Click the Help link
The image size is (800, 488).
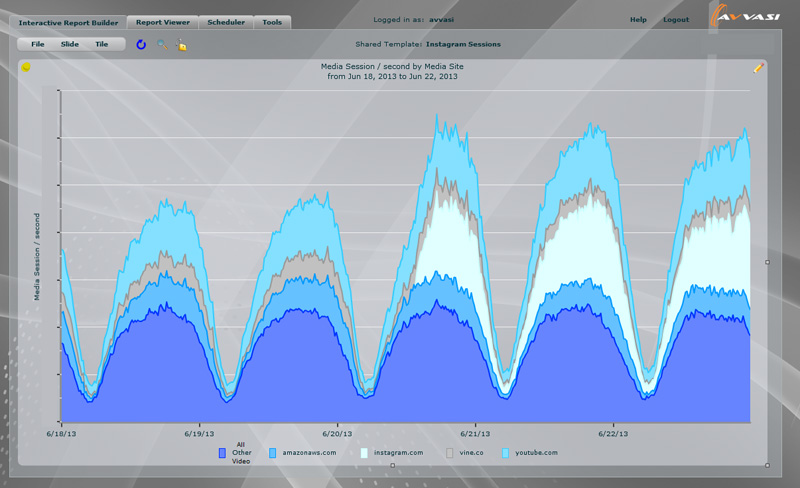click(x=638, y=19)
